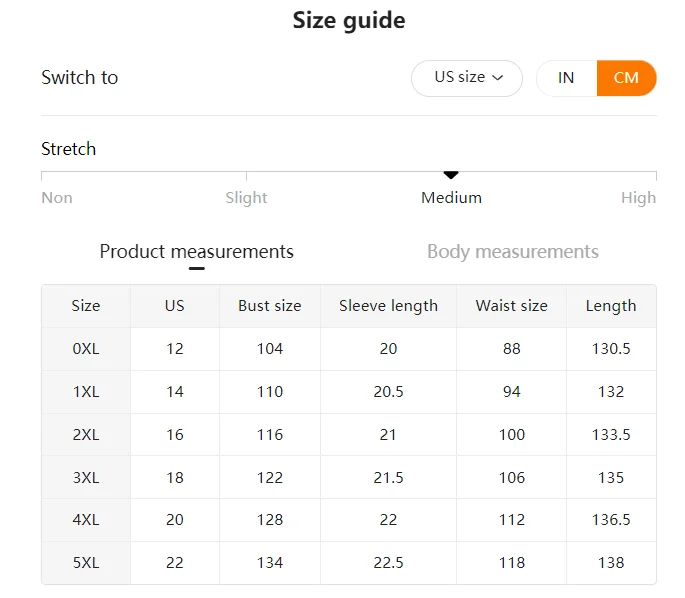This screenshot has height=598, width=685.
Task: Select the 0XL size row
Action: [x=86, y=349]
